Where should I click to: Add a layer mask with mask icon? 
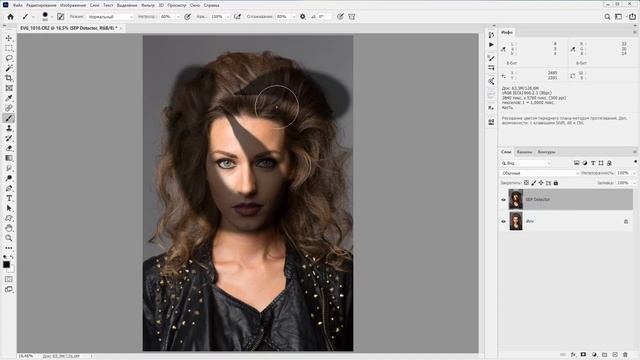pos(584,355)
